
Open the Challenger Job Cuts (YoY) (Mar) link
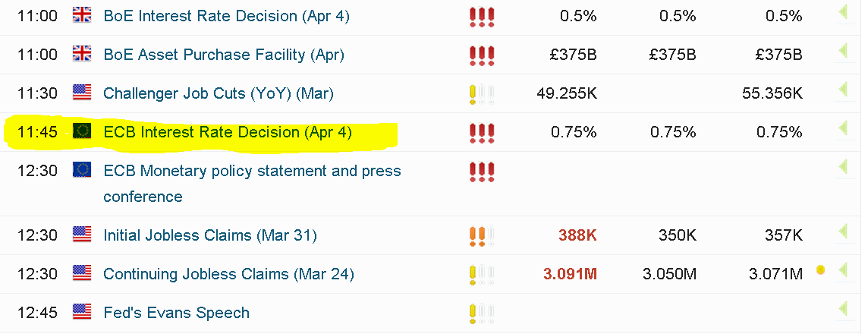pos(218,93)
